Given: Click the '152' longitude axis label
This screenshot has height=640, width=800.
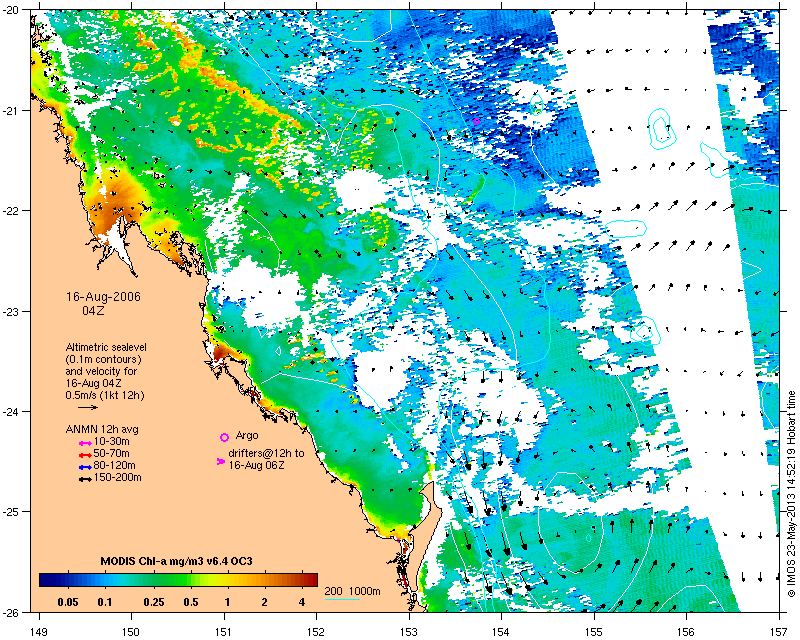Looking at the screenshot, I should [x=316, y=632].
